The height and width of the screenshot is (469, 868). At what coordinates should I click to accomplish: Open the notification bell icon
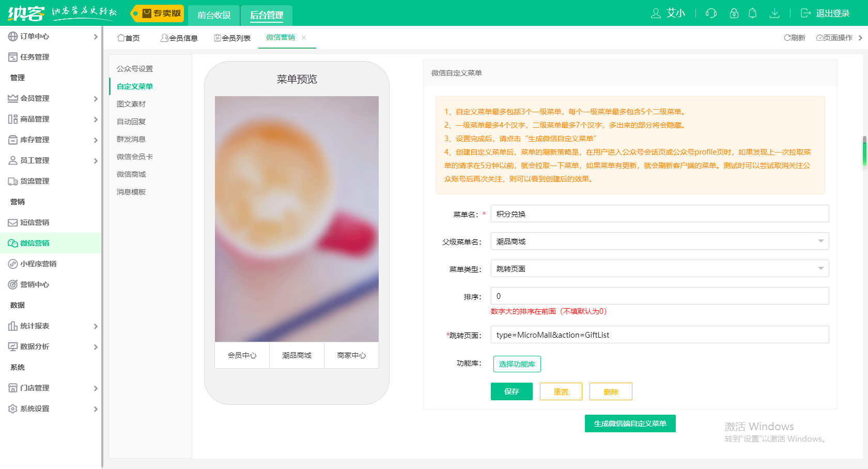pyautogui.click(x=753, y=13)
